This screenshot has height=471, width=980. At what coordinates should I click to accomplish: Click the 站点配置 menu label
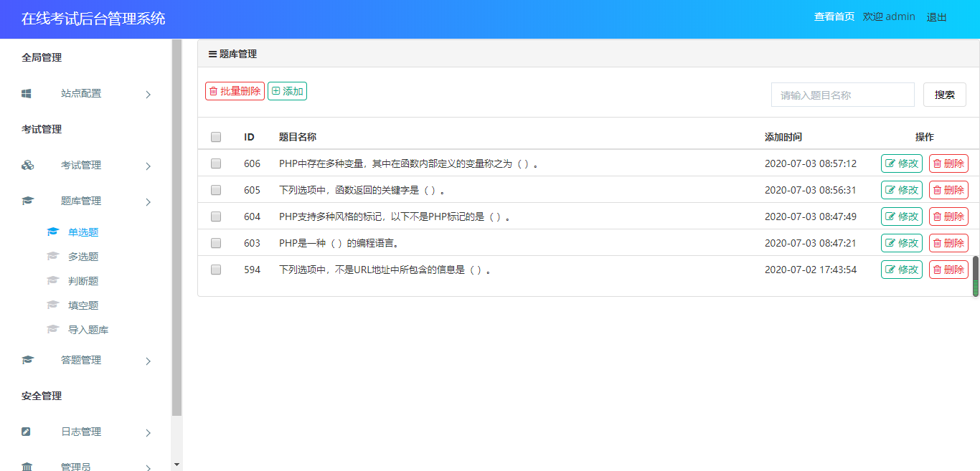(81, 93)
